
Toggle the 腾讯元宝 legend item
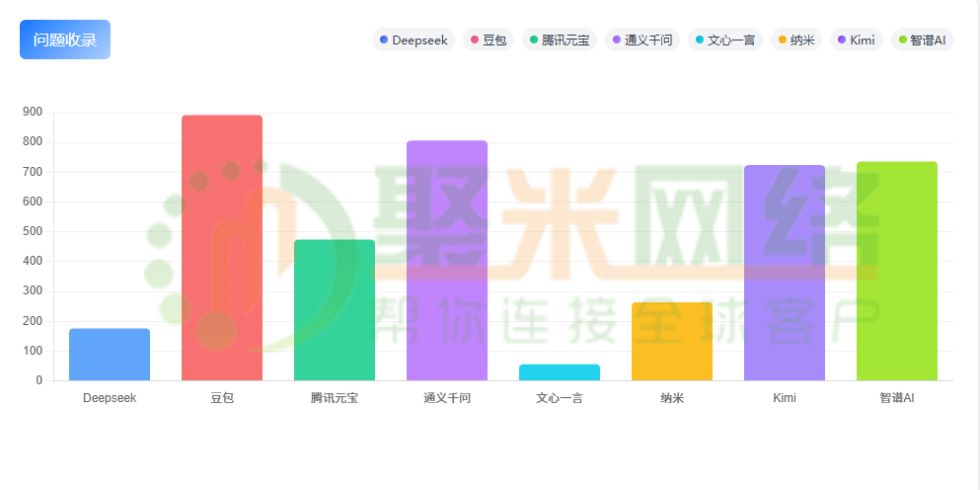[560, 41]
